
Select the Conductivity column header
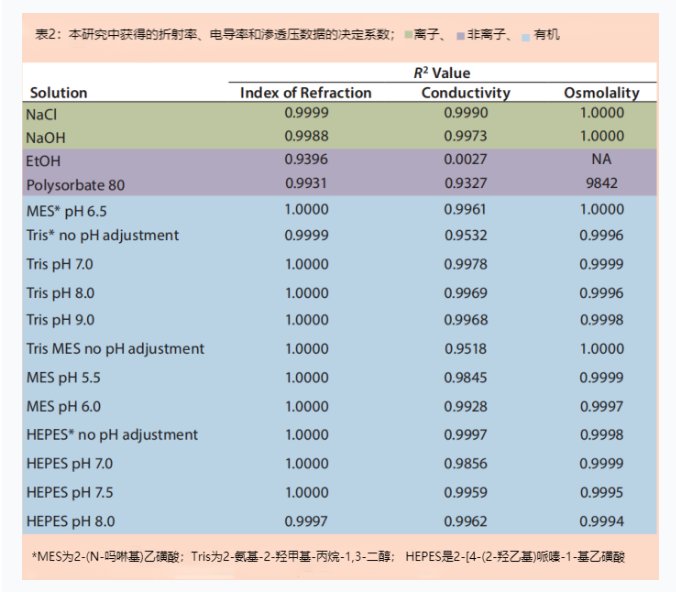[465, 92]
